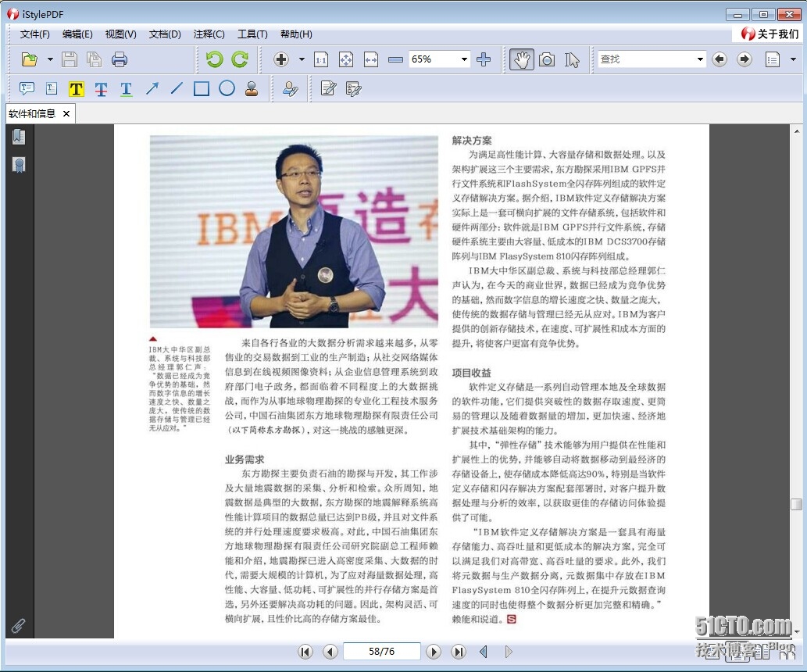The width and height of the screenshot is (807, 672).
Task: Print the document
Action: [x=120, y=59]
